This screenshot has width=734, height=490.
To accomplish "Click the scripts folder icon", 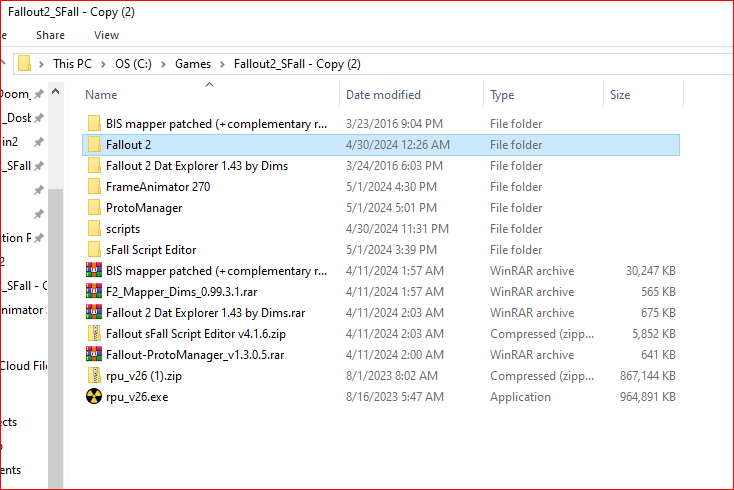I will pyautogui.click(x=94, y=229).
